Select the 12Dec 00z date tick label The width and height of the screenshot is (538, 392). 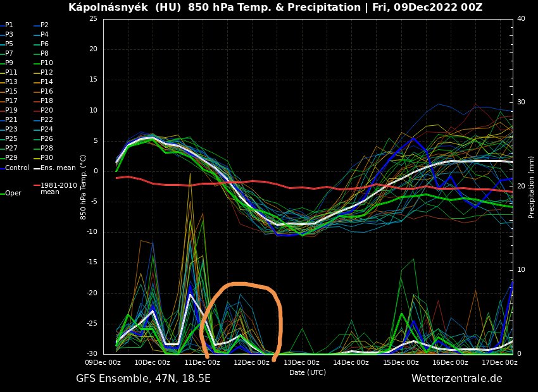click(x=251, y=363)
